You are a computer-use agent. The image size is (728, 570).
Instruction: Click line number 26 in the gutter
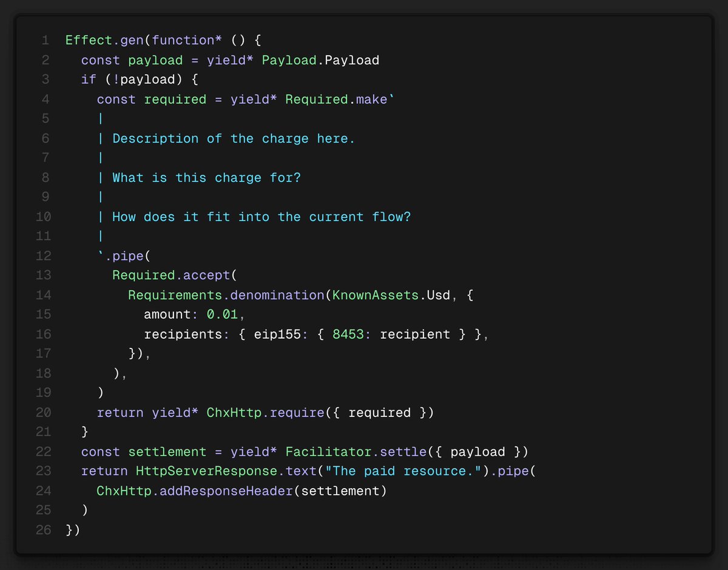[x=42, y=530]
